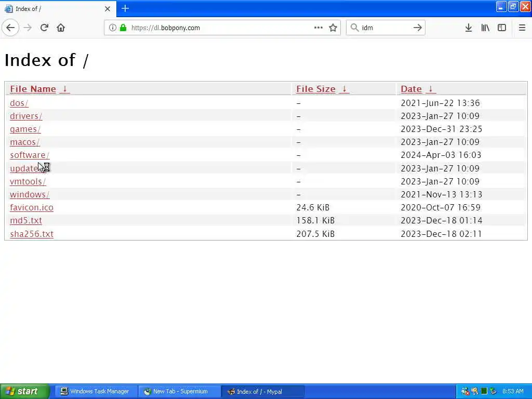This screenshot has height=399, width=532.
Task: Click date 2023-Dec-18 02:11
Action: coord(442,234)
